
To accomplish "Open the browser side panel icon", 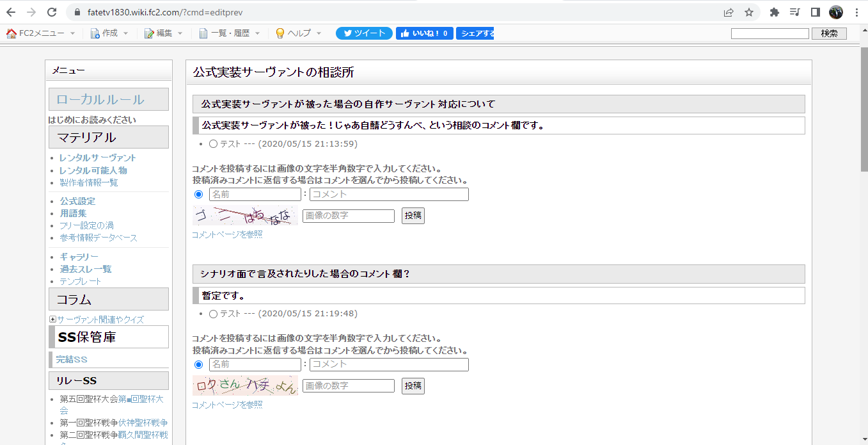I will (x=816, y=12).
